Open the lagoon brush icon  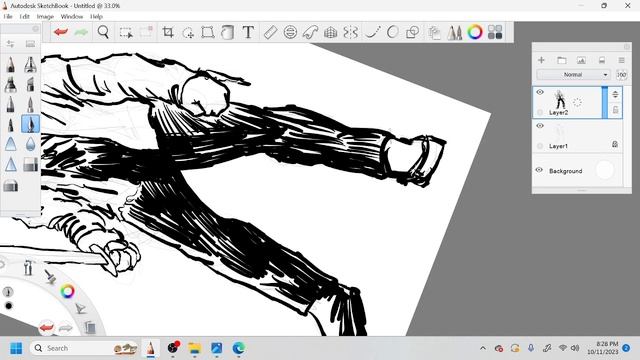[50, 277]
